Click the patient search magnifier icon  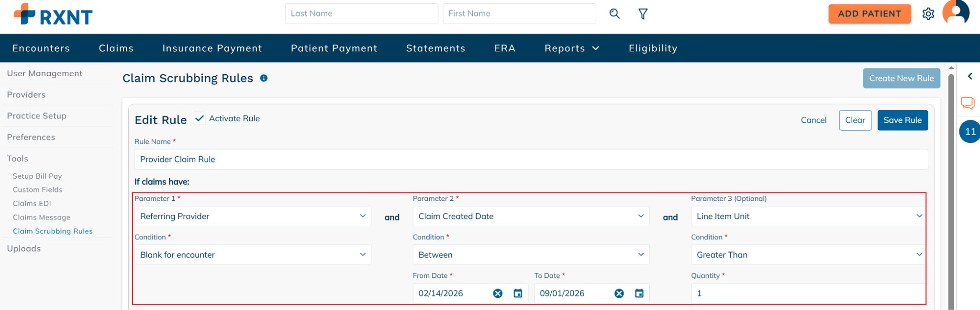(x=614, y=14)
